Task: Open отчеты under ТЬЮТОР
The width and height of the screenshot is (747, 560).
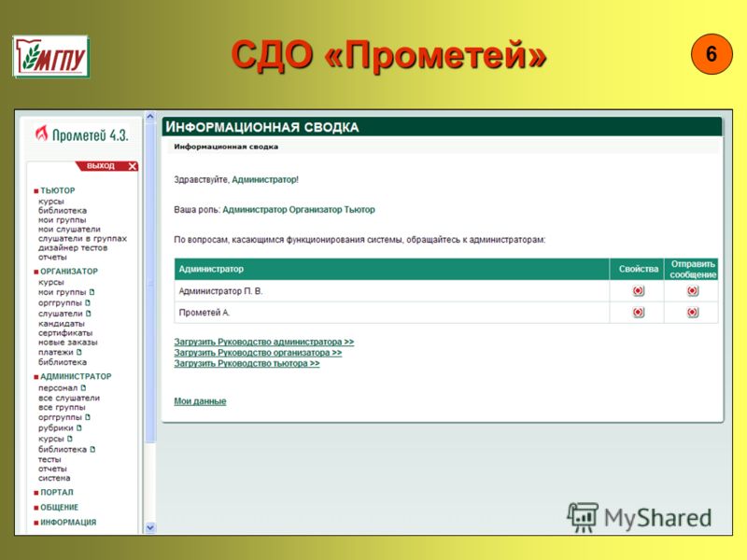Action: [52, 258]
